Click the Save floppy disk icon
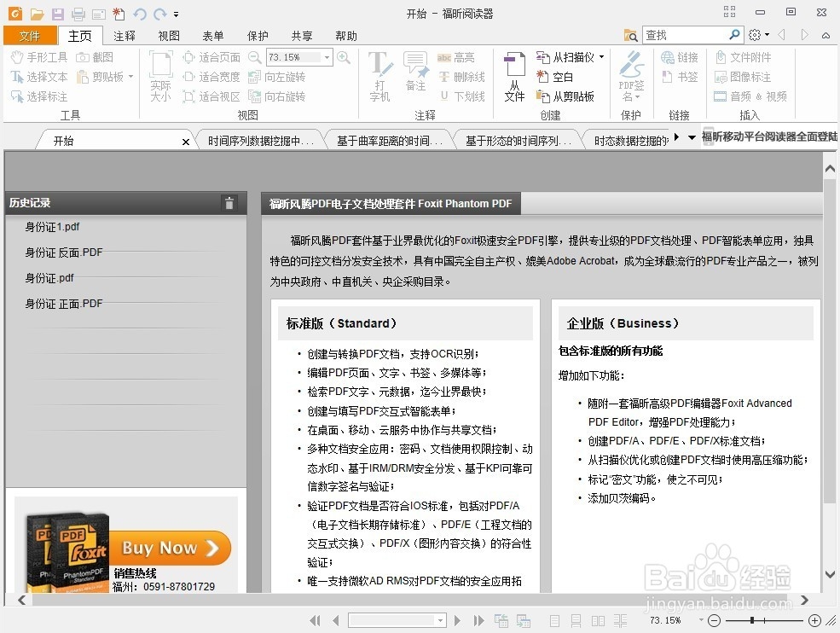 click(57, 14)
